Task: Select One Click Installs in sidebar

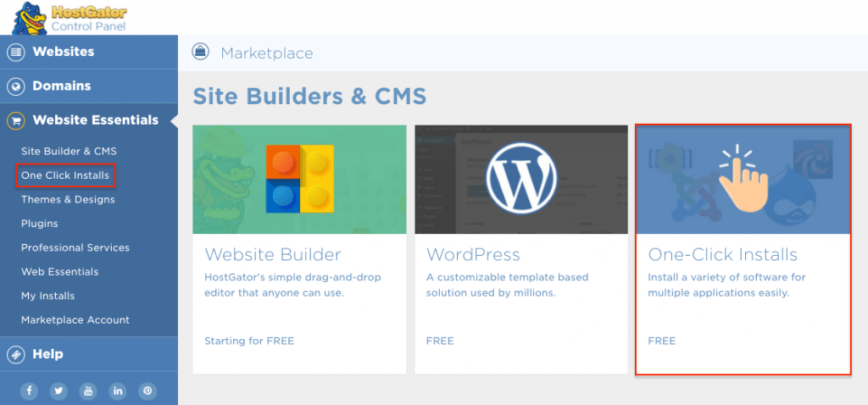Action: pyautogui.click(x=65, y=175)
